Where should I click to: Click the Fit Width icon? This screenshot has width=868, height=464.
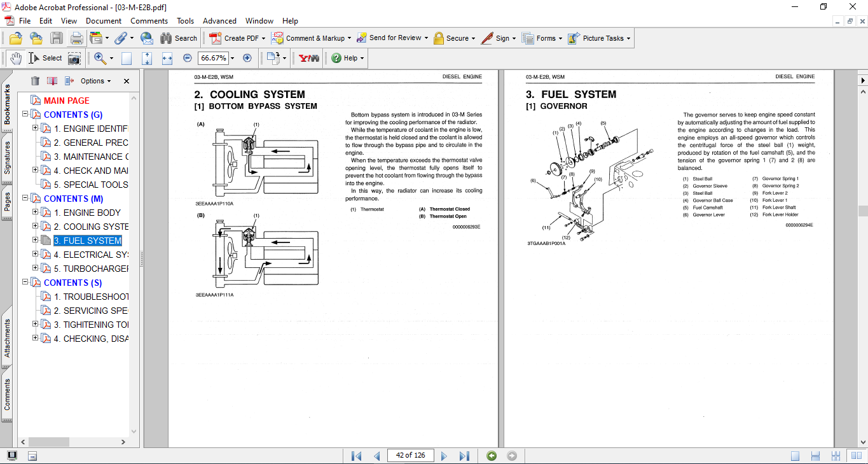[x=167, y=58]
